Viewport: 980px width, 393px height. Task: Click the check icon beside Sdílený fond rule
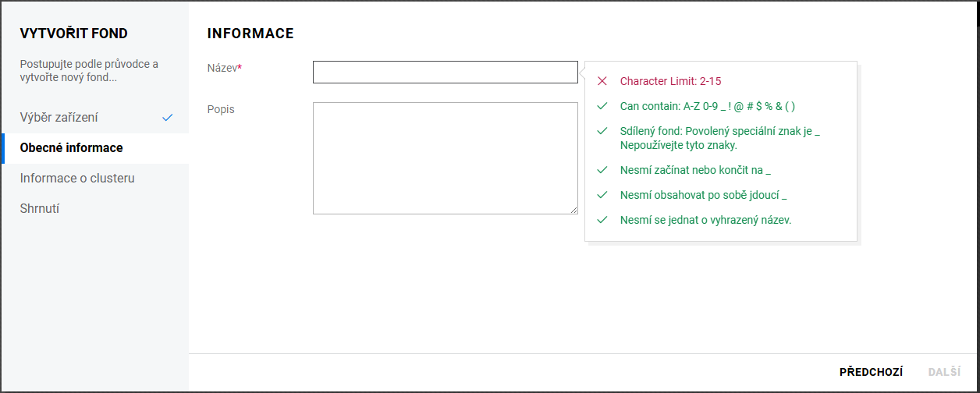click(602, 131)
